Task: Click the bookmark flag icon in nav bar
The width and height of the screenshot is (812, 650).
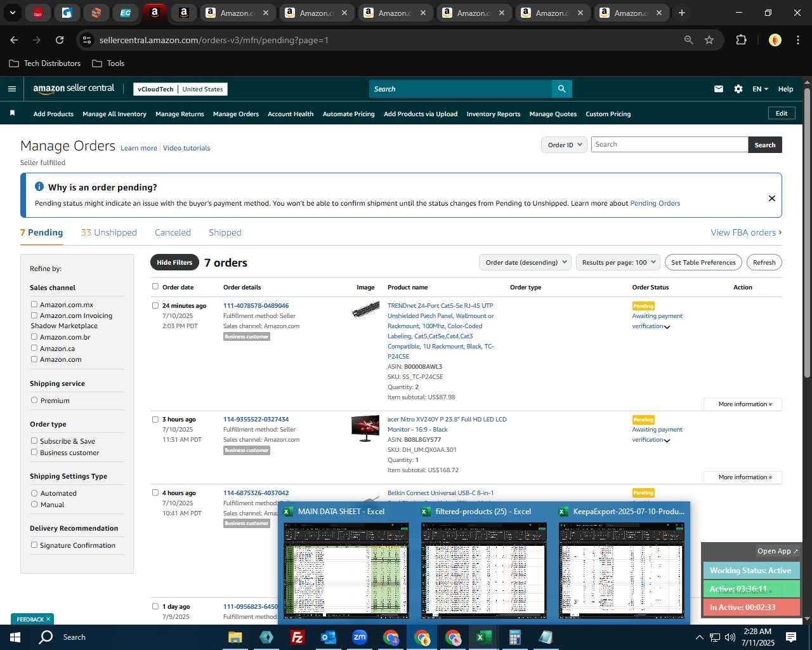Action: (12, 113)
